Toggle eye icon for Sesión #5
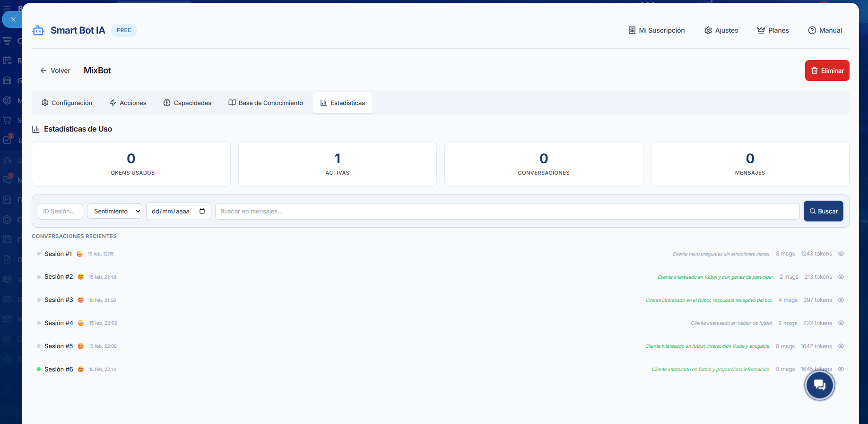The image size is (868, 424). pyautogui.click(x=841, y=346)
